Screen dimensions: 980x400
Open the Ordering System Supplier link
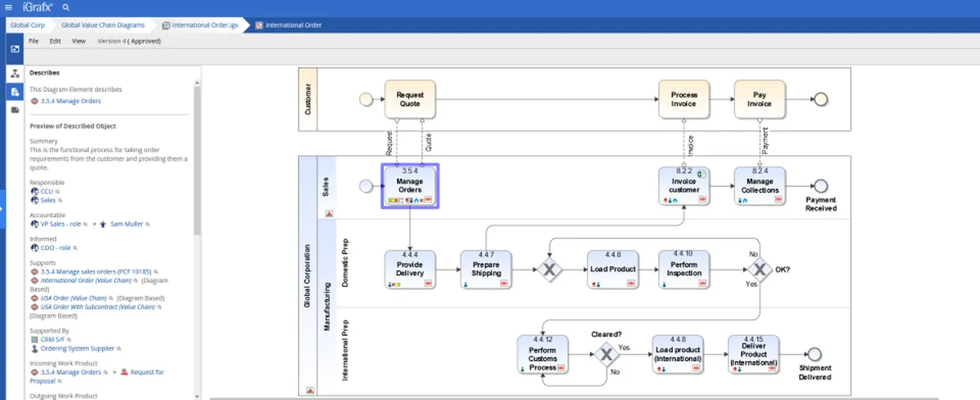(78, 349)
